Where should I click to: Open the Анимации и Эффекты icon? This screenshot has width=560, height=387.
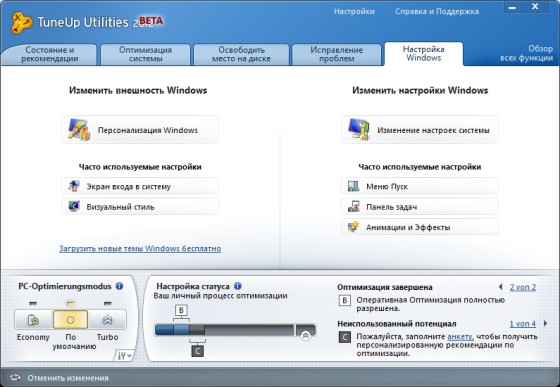pyautogui.click(x=353, y=227)
